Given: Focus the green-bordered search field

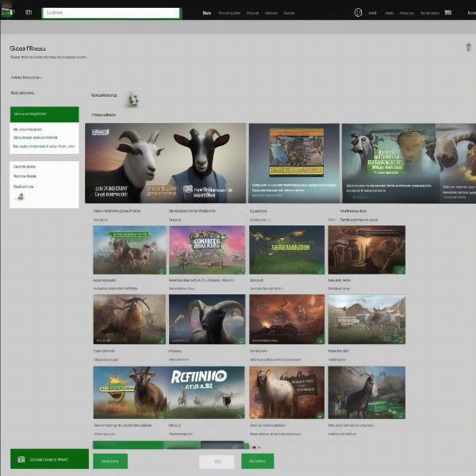Looking at the screenshot, I should coord(111,13).
